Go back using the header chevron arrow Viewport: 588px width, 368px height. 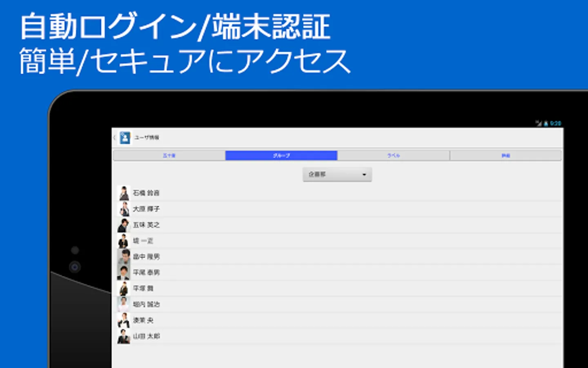point(115,138)
